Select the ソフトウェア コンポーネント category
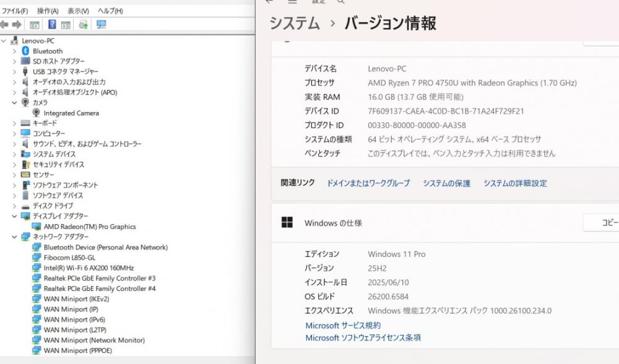Image resolution: width=619 pixels, height=364 pixels. tap(65, 184)
